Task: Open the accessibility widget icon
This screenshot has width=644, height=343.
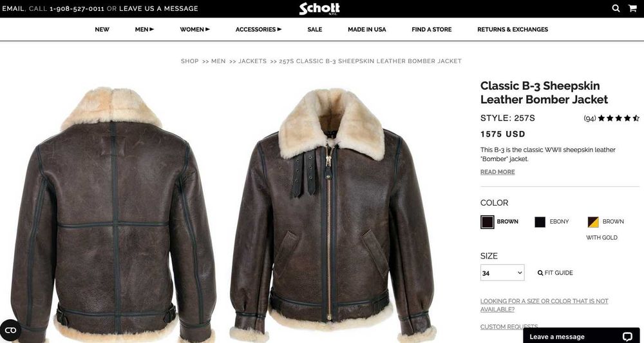Action: 10,330
